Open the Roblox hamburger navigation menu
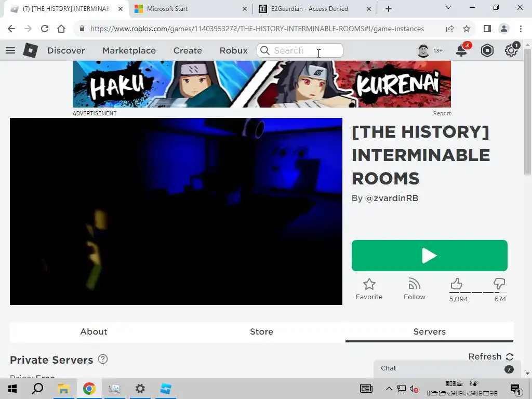Viewport: 532px width, 399px height. coord(10,50)
